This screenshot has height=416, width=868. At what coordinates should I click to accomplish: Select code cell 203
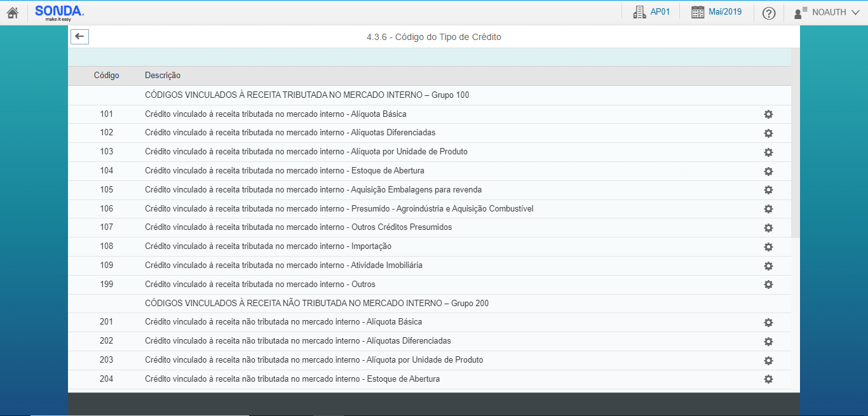[107, 360]
